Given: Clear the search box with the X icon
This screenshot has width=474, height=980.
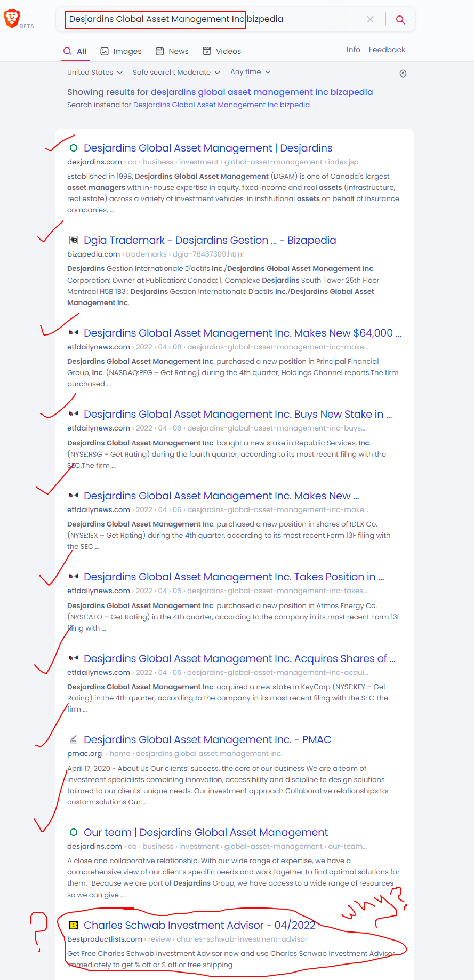Looking at the screenshot, I should coord(370,19).
